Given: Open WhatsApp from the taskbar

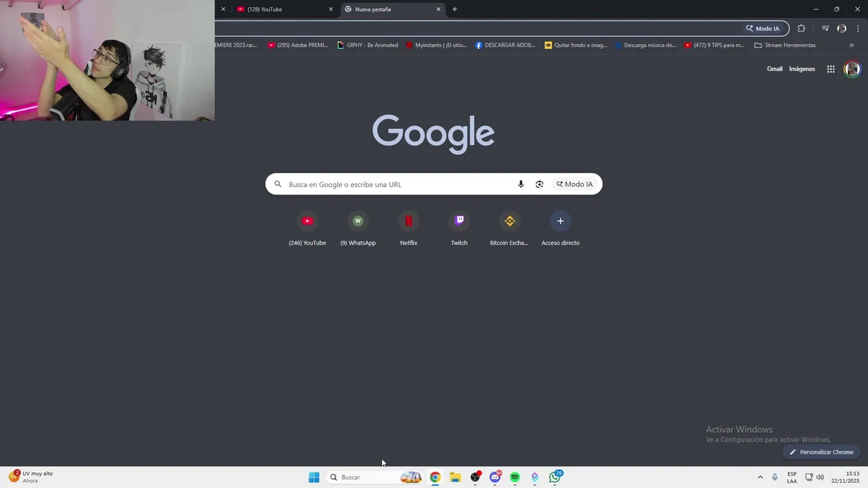Looking at the screenshot, I should click(555, 477).
